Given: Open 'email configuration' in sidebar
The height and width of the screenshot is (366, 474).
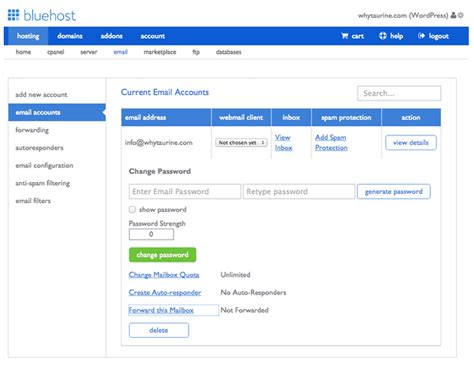Looking at the screenshot, I should [x=44, y=165].
